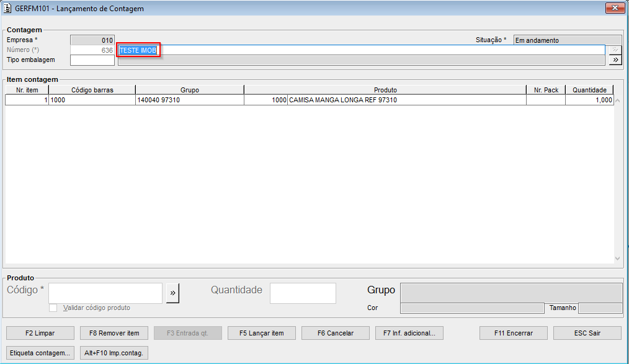Click the Quantidade input field
Screen dimensions: 629x364
pos(303,293)
